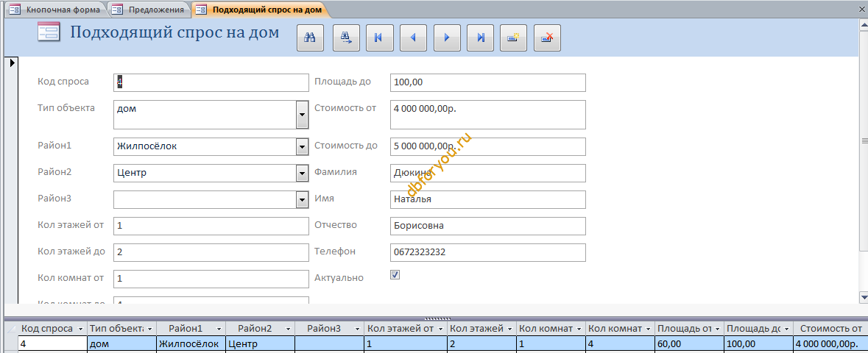Screen dimensions: 868x353
Task: Click the Стоимость от field
Action: [x=487, y=115]
